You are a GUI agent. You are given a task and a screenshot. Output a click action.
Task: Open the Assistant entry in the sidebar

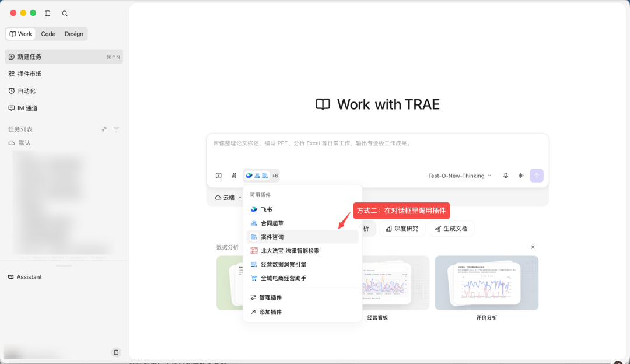point(25,277)
